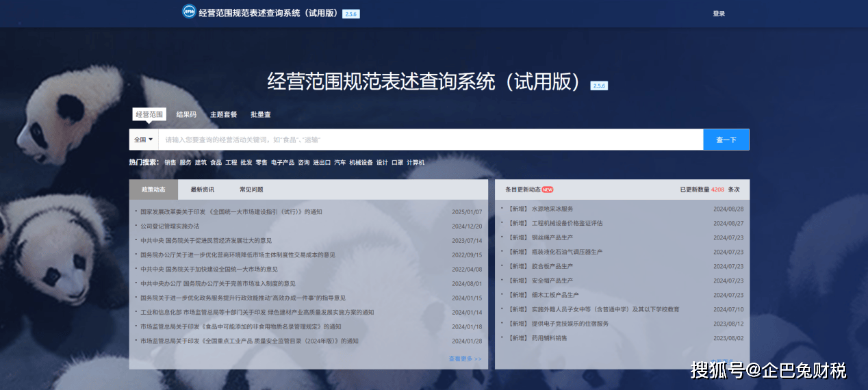Click the date 2025/01/07 in policy list
This screenshot has width=868, height=390.
467,212
